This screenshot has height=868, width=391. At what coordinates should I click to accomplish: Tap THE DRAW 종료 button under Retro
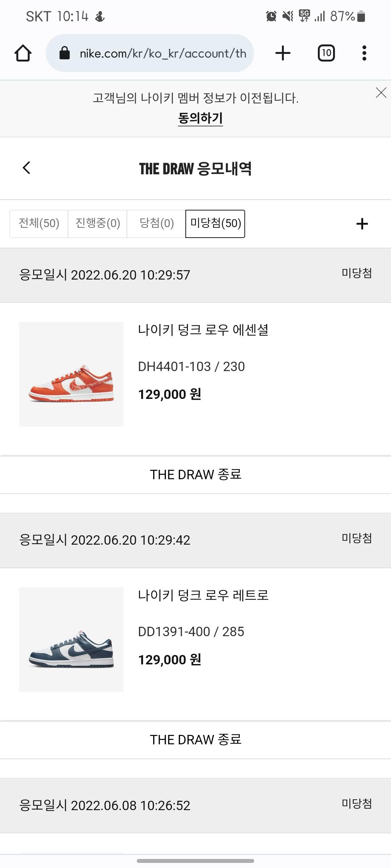(195, 740)
